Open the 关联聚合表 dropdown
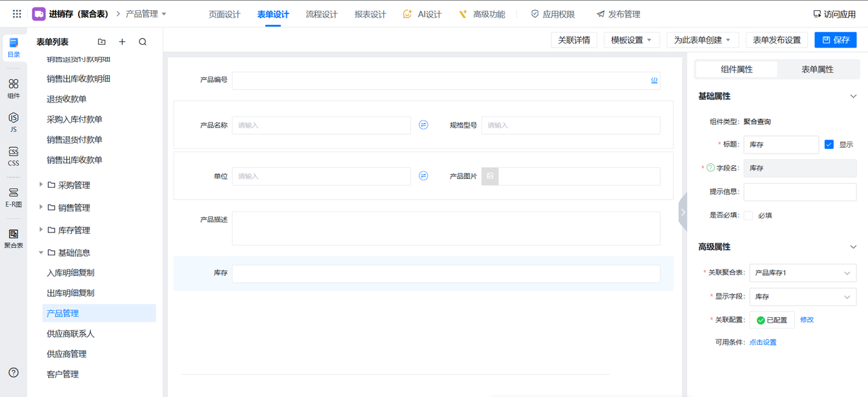The image size is (868, 397). coord(802,273)
